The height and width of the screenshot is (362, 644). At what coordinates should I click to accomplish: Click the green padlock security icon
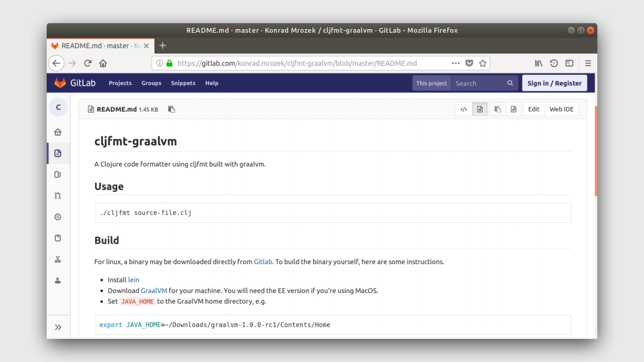pos(169,63)
